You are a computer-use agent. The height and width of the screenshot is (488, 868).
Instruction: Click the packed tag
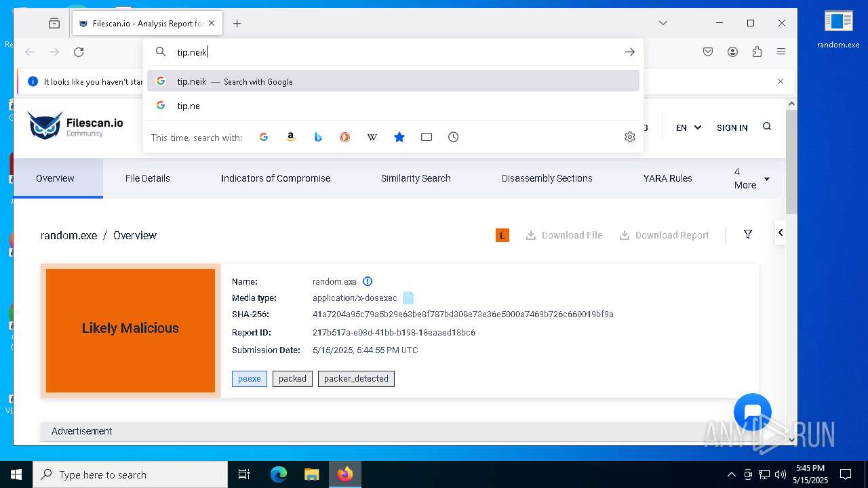(x=292, y=379)
